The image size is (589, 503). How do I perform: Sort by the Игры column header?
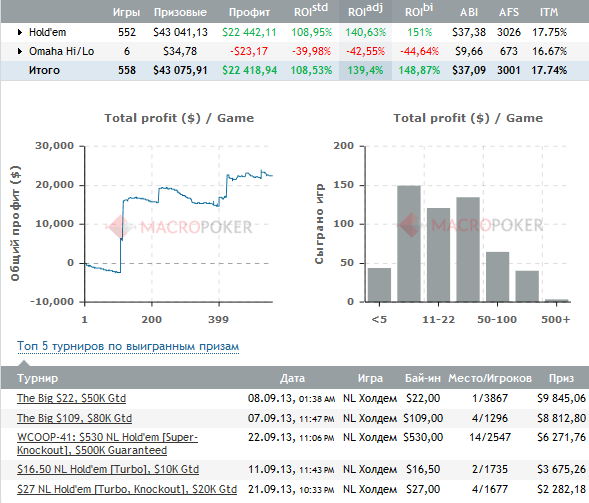[126, 12]
